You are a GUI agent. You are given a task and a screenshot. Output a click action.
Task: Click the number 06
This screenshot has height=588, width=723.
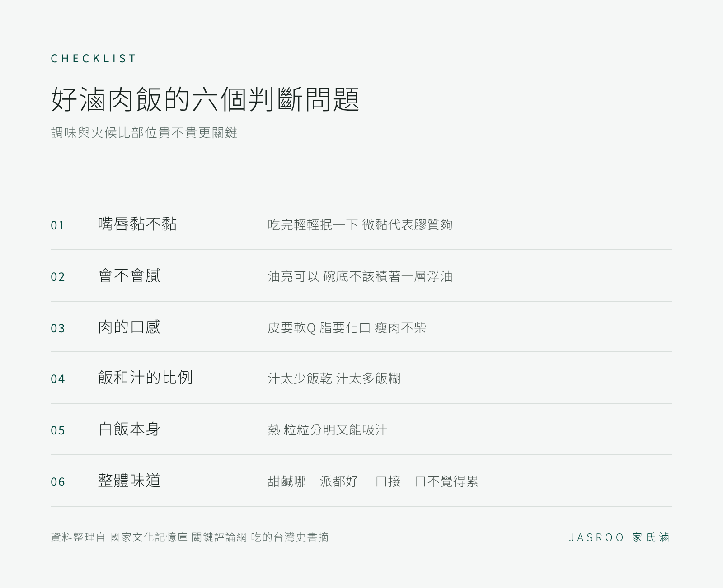[x=58, y=481]
